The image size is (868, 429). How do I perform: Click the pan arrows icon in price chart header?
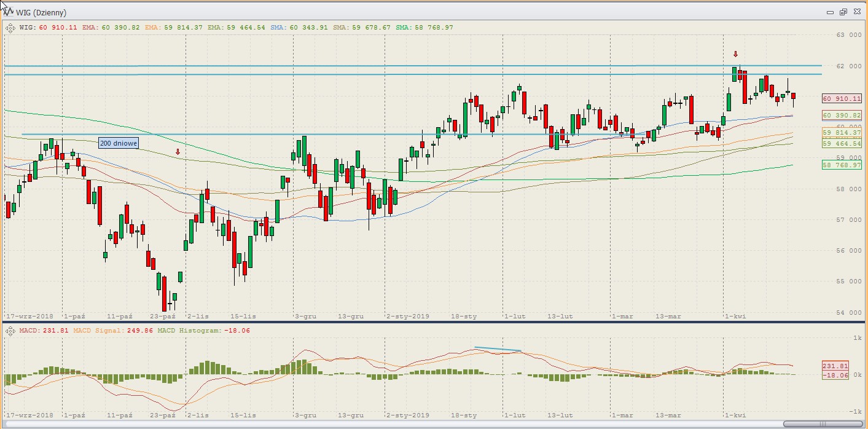click(x=10, y=27)
